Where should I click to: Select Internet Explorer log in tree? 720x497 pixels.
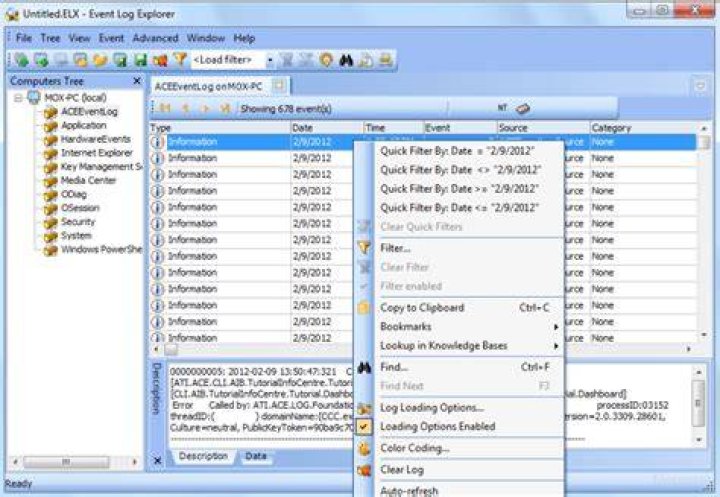pos(96,153)
